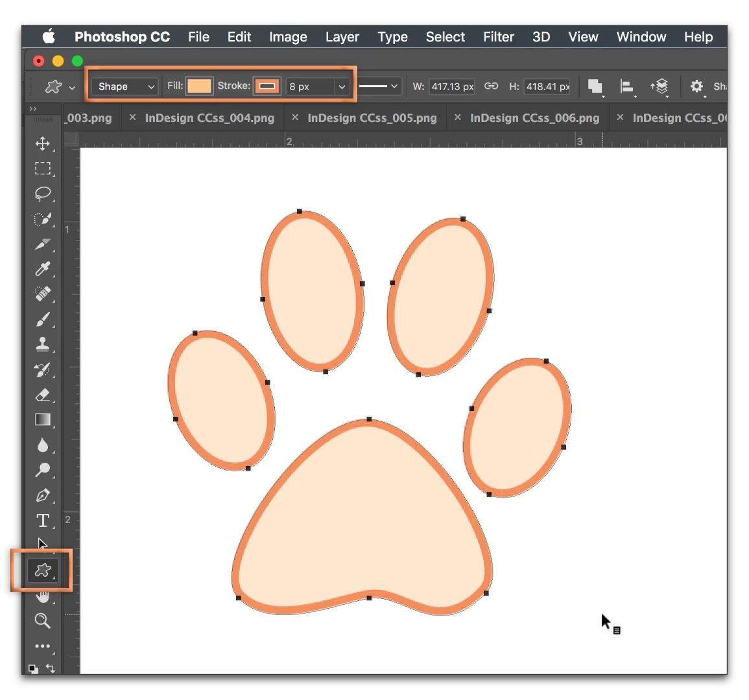This screenshot has width=749, height=700.
Task: Select the Gradient tool
Action: (x=43, y=420)
